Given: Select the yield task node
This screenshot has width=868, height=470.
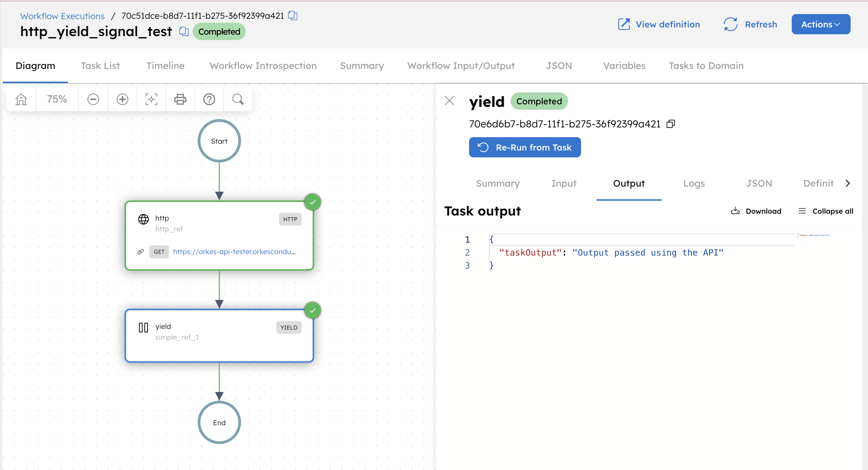Looking at the screenshot, I should (219, 336).
